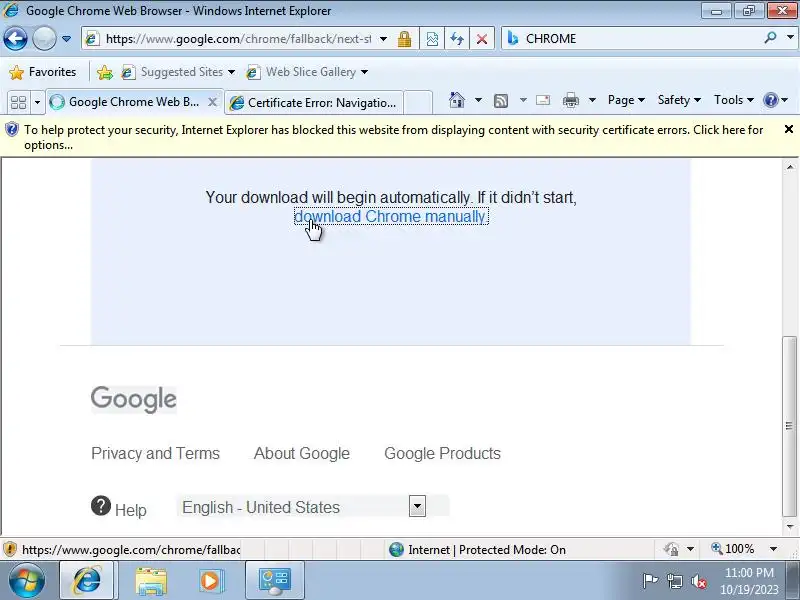This screenshot has height=600, width=800.
Task: Open the zoom level dropdown arrow
Action: 773,549
